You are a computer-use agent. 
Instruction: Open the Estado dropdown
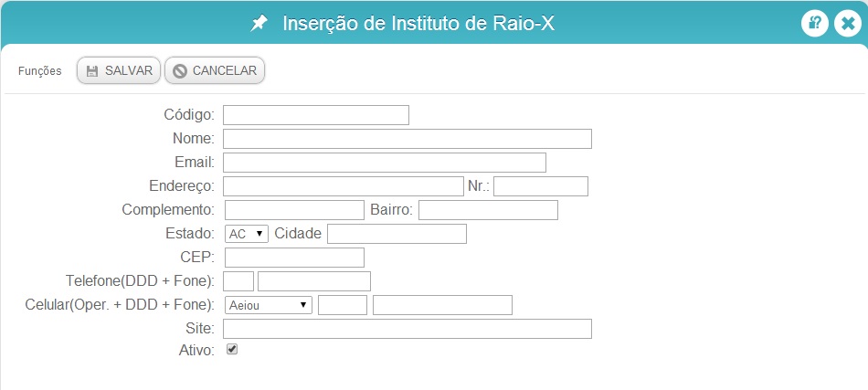coord(247,234)
